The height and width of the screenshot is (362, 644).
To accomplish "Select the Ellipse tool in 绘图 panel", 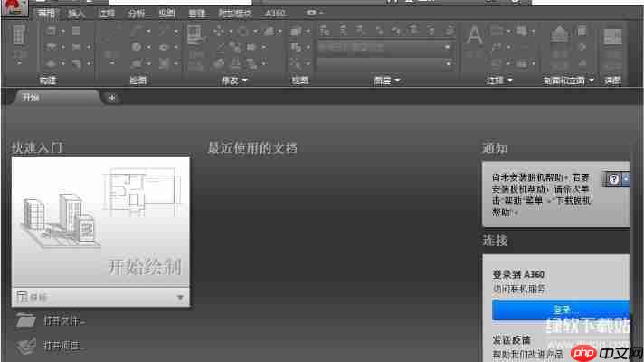I will point(164,47).
